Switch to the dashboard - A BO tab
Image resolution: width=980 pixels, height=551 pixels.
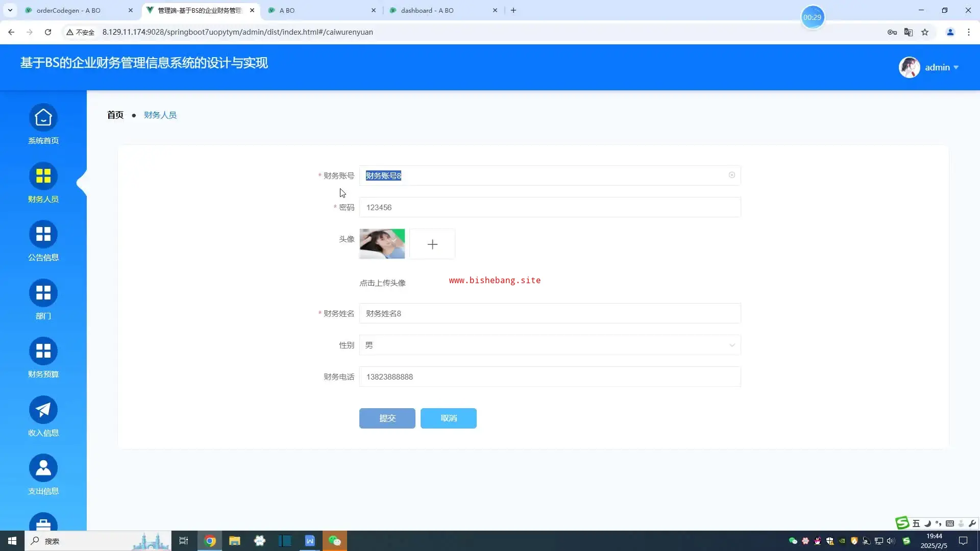427,10
